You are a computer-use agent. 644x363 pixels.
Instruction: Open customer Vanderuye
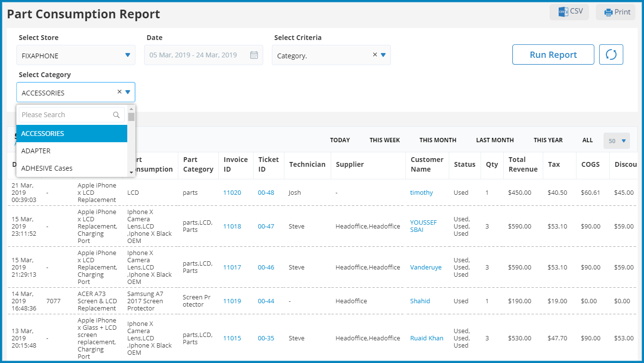coord(426,267)
